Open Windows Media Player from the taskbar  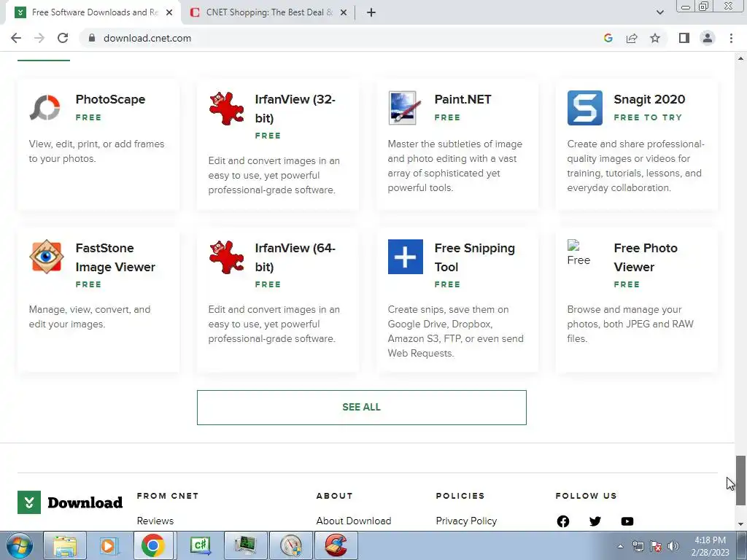point(109,545)
